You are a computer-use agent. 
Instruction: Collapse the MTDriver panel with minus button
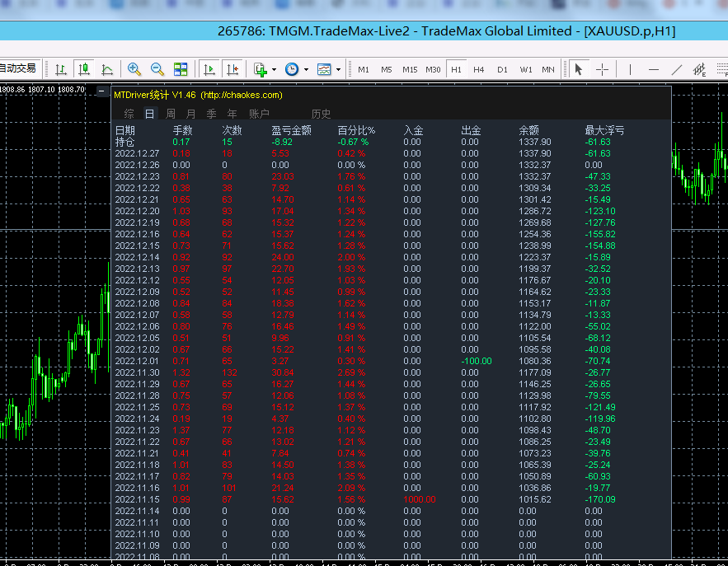[x=101, y=91]
